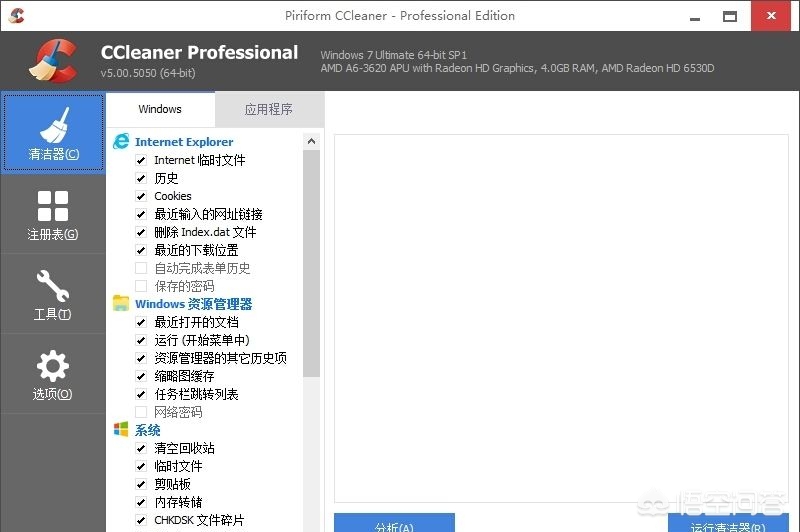Toggle 最近的下载位置 checkbox

[x=141, y=250]
